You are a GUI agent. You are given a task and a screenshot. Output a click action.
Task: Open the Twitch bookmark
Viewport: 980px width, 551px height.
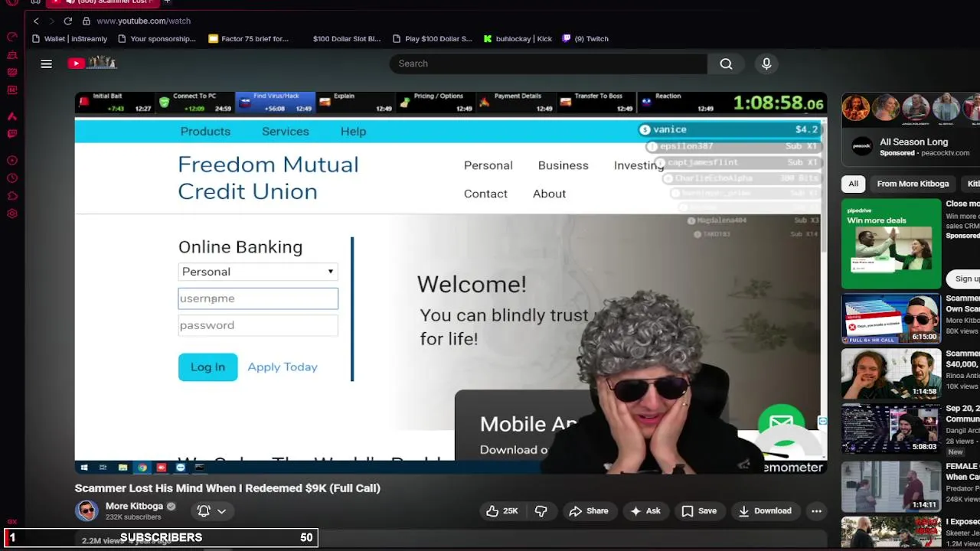click(585, 39)
